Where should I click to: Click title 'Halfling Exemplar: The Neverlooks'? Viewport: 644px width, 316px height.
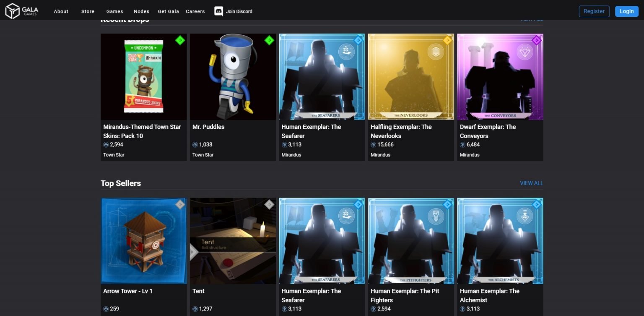[401, 131]
